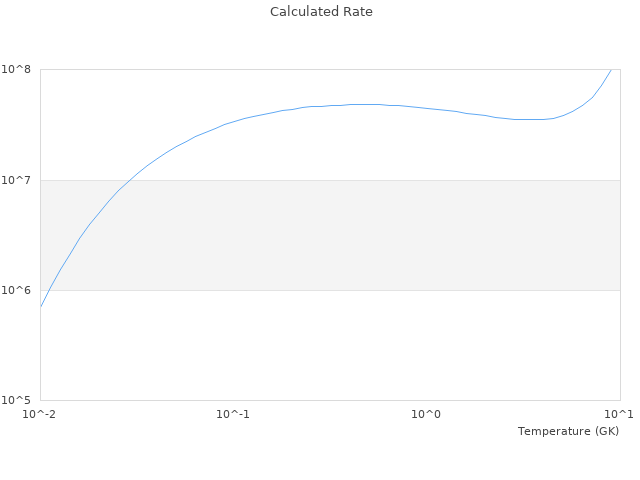Screen dimensions: 640x480
Task: Click the 10^-2 x-axis tick label
Action: coord(40,414)
